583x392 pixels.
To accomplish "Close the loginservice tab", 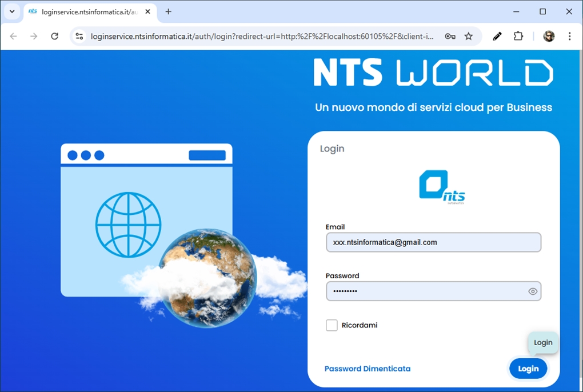I will 147,11.
